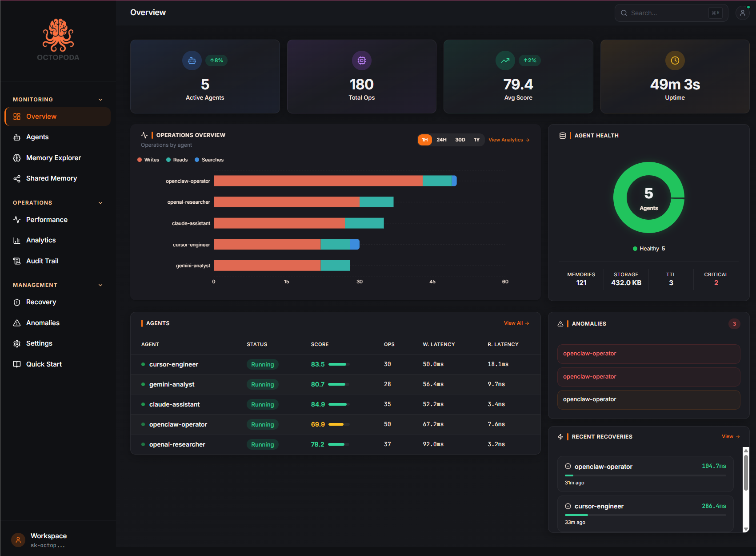This screenshot has width=756, height=556.
Task: Toggle the Reads series in the chart legend
Action: point(176,160)
